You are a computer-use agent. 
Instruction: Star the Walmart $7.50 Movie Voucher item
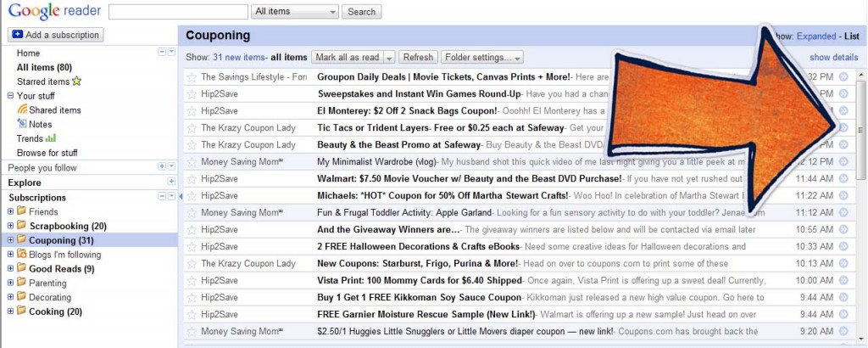click(x=192, y=179)
